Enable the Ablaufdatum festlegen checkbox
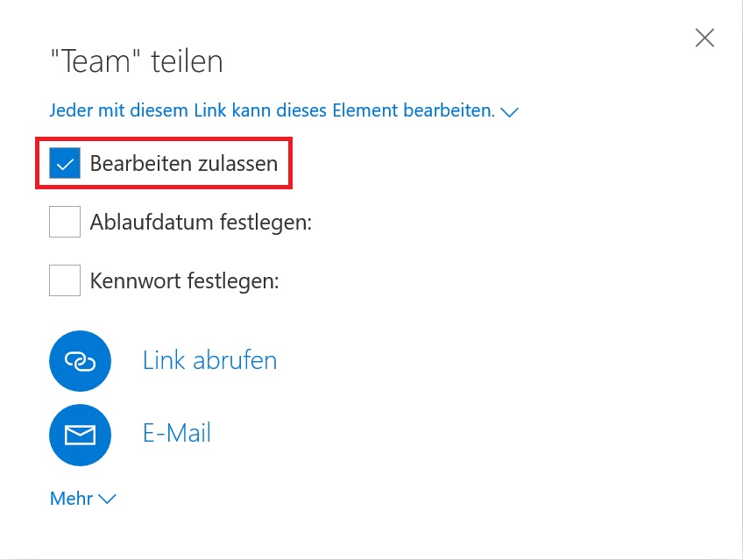The image size is (743, 560). 65,222
